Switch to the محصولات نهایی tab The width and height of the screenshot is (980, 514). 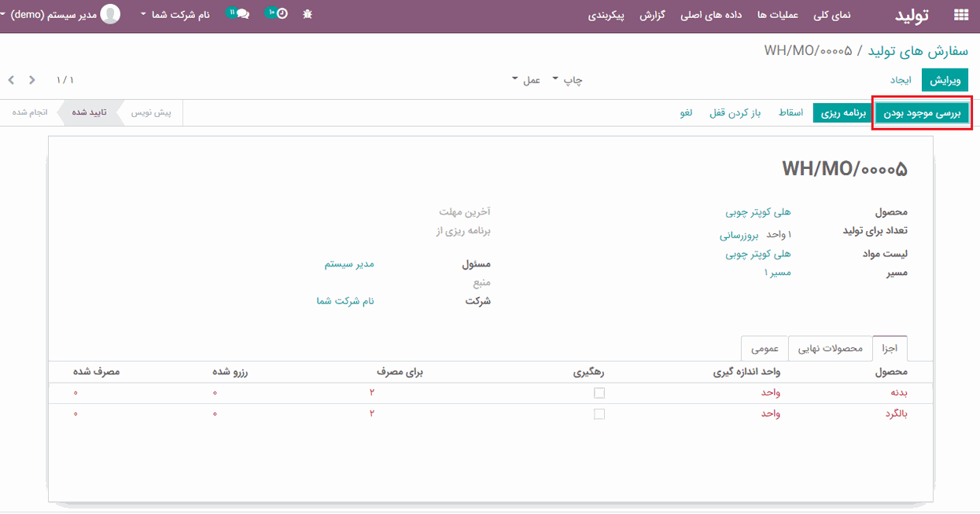click(831, 348)
